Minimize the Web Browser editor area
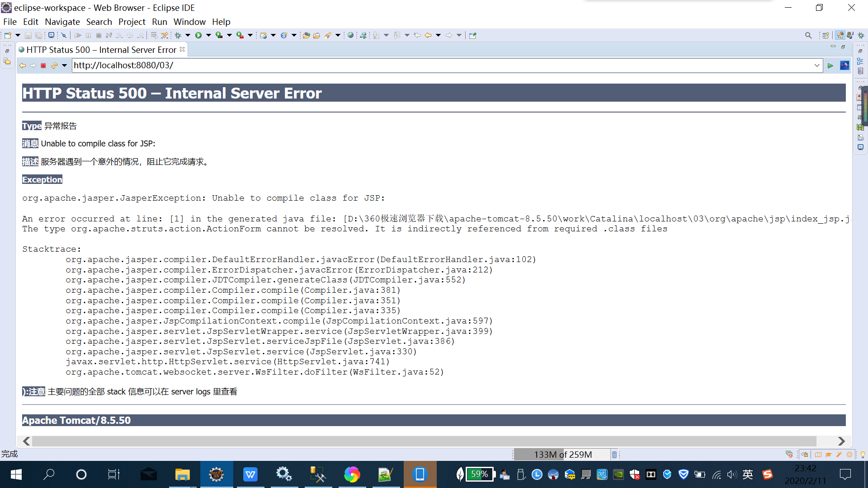This screenshot has height=488, width=868. click(833, 47)
